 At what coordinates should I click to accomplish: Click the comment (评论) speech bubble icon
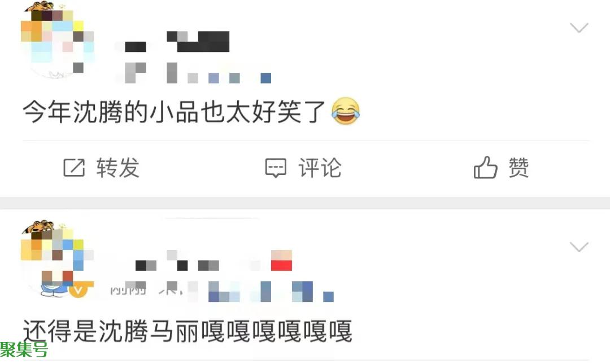click(x=276, y=168)
